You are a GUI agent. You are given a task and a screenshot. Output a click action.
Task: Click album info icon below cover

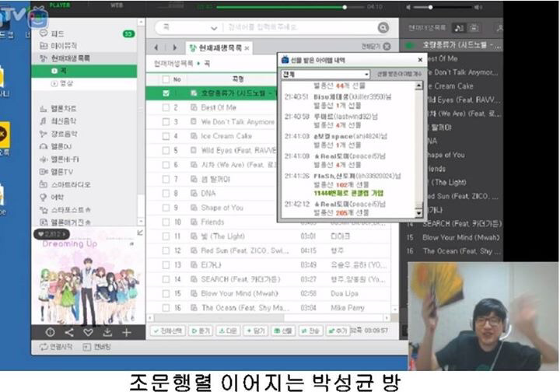point(51,332)
